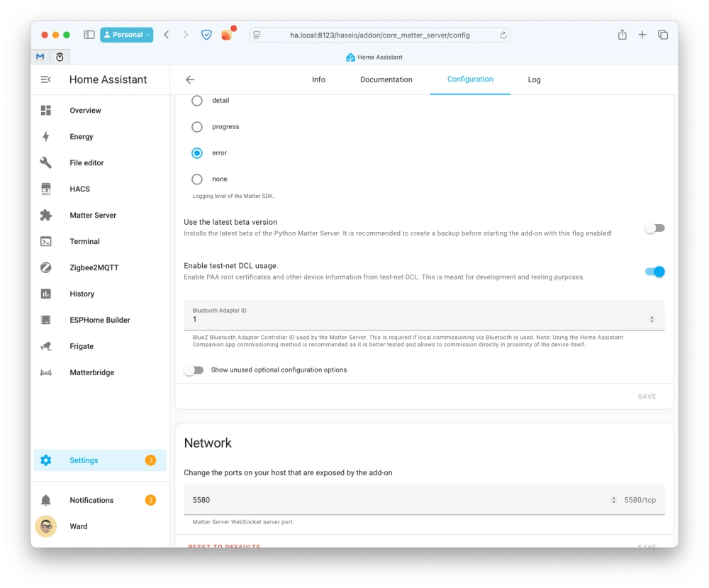Click the Bluetooth Adapter ID stepper arrows
Viewport: 709px width, 588px height.
click(x=652, y=320)
